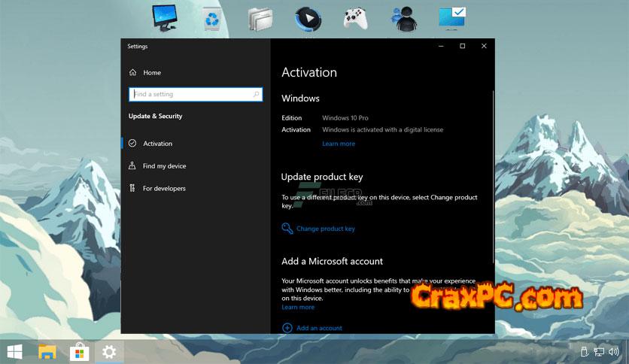This screenshot has height=364, width=629.
Task: Open the folders icon in the top dock
Action: (x=260, y=18)
